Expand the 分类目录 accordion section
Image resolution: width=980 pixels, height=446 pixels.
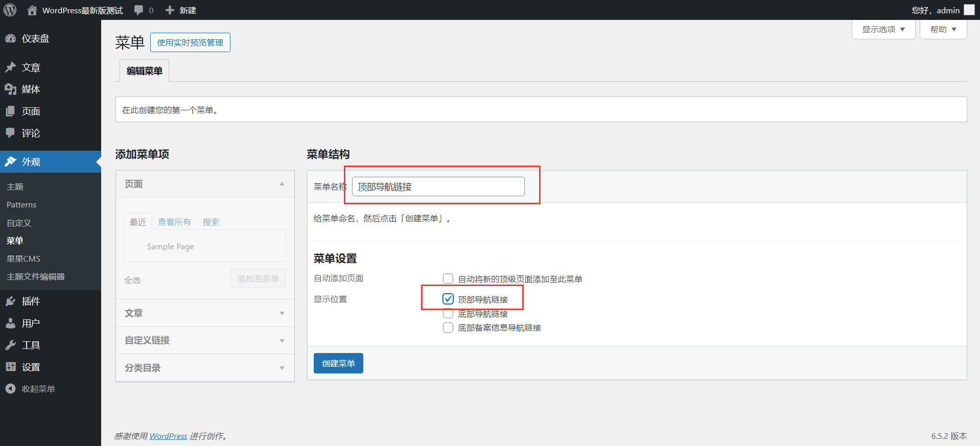click(x=205, y=368)
